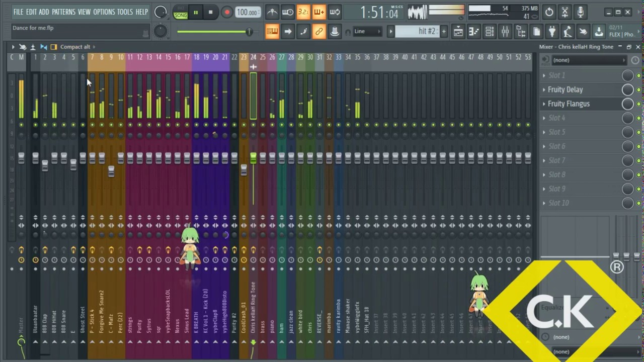Toggle blend recording overdub icon

[x=319, y=12]
